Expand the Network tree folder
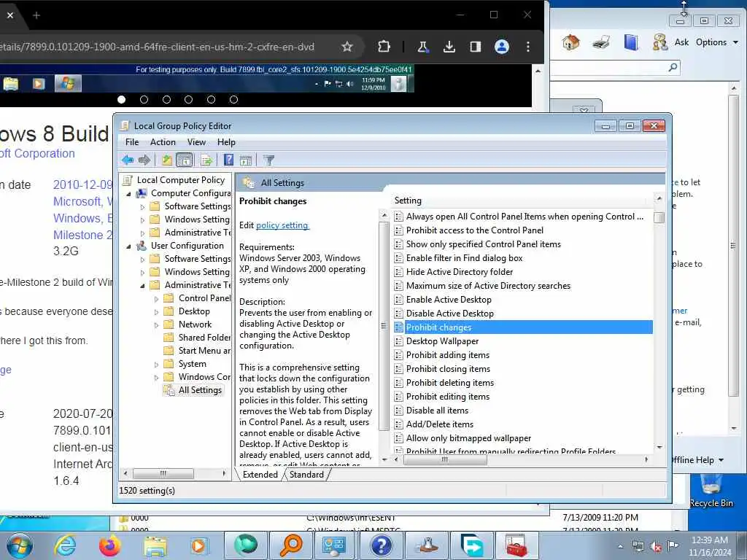 tap(156, 325)
